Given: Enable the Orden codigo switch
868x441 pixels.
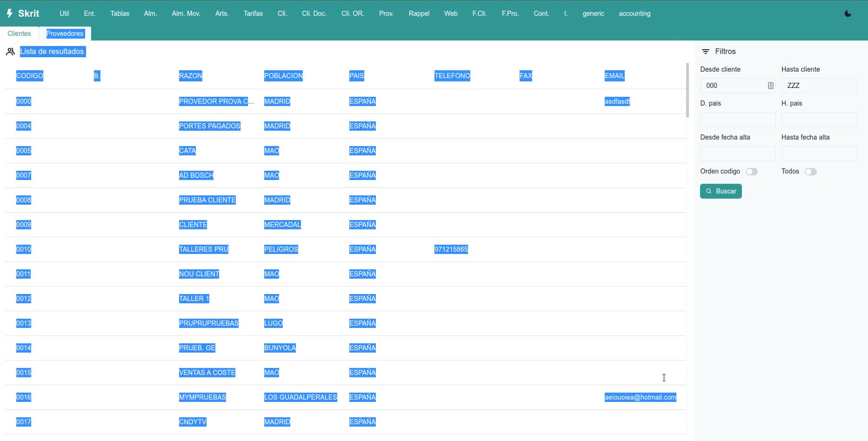Looking at the screenshot, I should point(752,172).
